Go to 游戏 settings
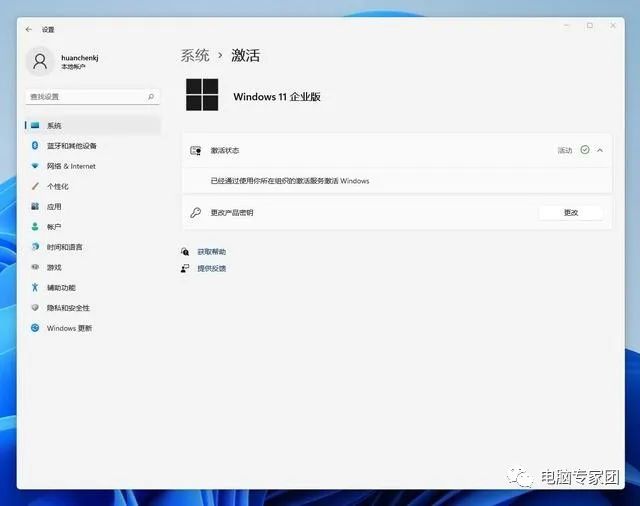Screen dimensions: 640x506 (54, 268)
